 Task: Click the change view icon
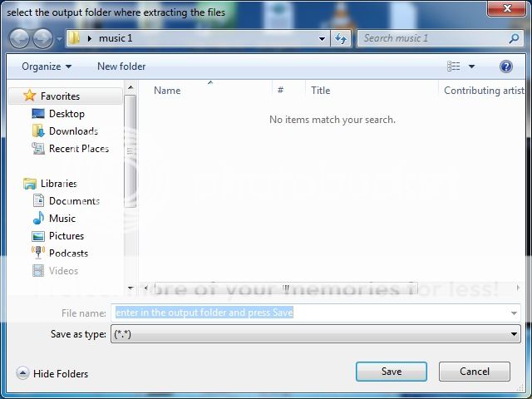tap(454, 66)
